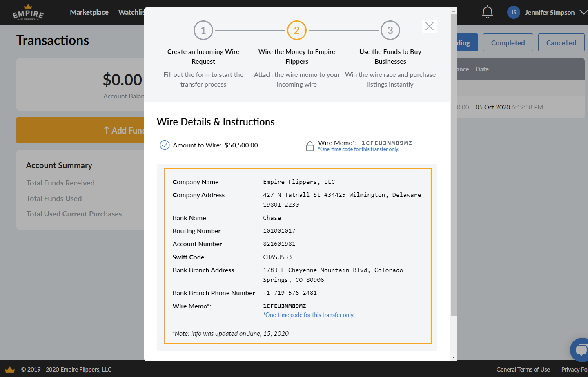Image resolution: width=588 pixels, height=377 pixels.
Task: Select step 3 circle in wizard
Action: click(390, 30)
